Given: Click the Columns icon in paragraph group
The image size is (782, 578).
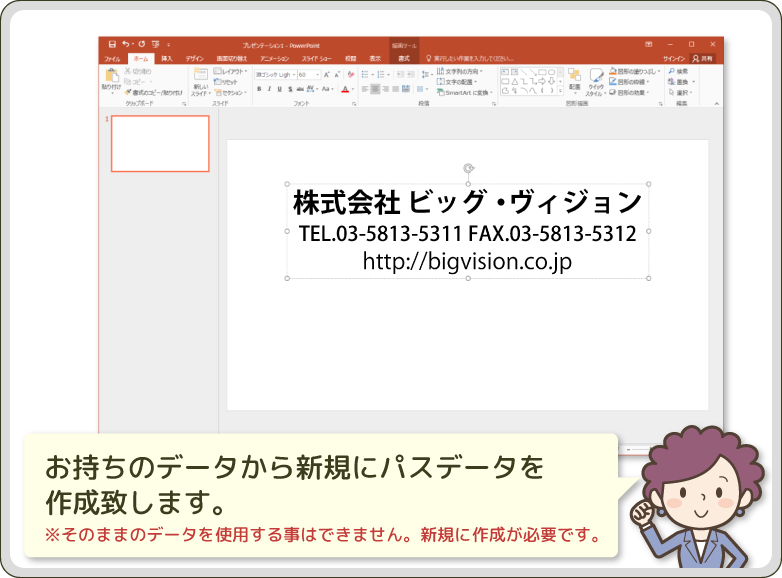Looking at the screenshot, I should tap(420, 89).
